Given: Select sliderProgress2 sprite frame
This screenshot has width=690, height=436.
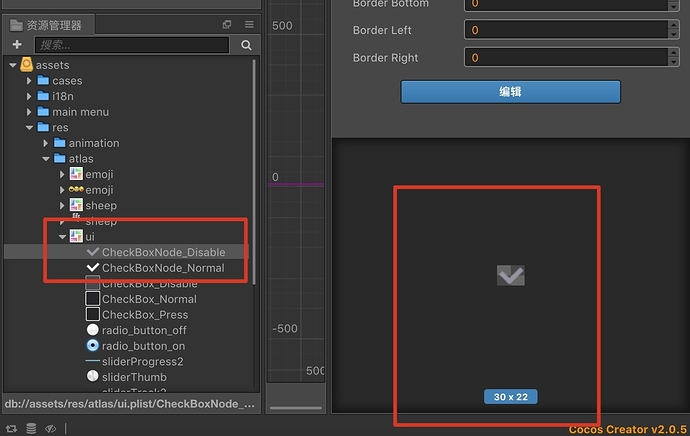Looking at the screenshot, I should [x=143, y=362].
